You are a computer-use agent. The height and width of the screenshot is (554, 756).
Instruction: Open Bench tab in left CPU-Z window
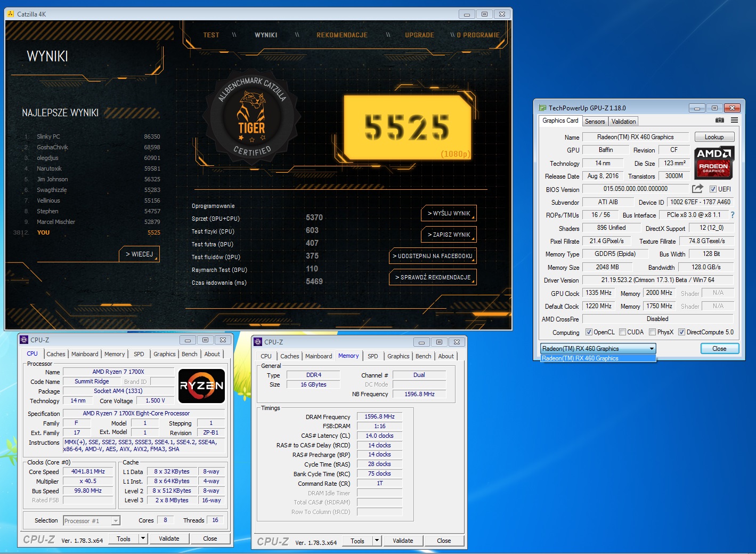(189, 354)
